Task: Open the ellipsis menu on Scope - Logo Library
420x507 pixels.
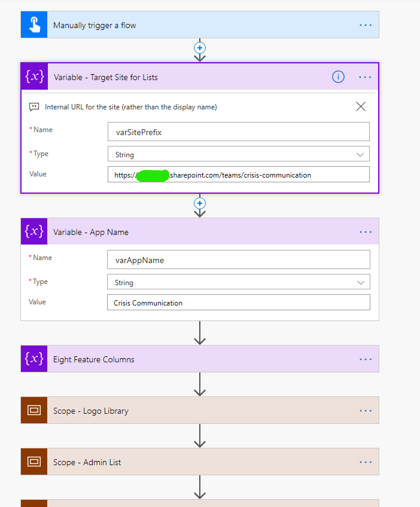Action: point(366,410)
